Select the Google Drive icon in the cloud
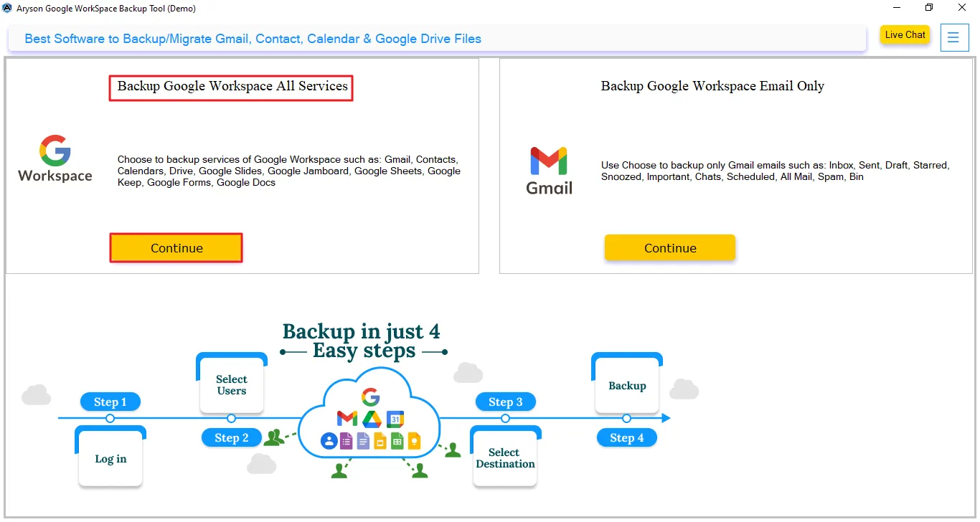This screenshot has width=980, height=522. [372, 419]
